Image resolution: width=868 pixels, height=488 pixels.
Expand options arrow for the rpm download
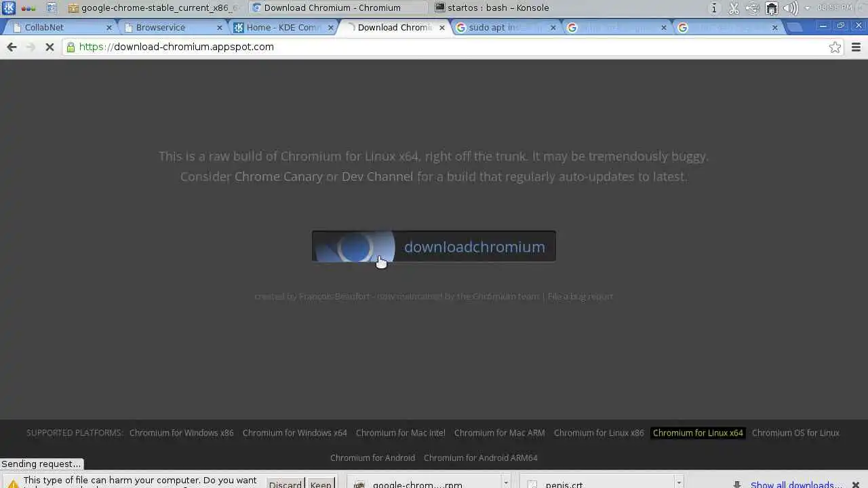pos(506,483)
